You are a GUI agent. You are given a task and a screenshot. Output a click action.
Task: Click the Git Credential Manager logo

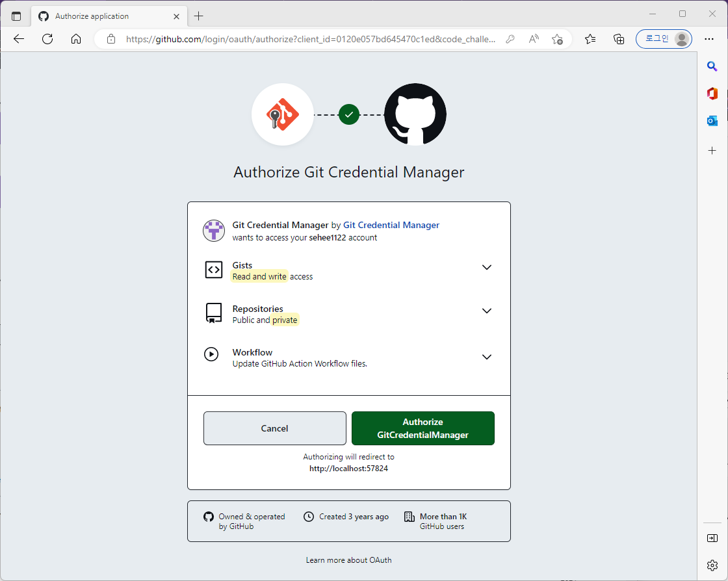click(283, 114)
